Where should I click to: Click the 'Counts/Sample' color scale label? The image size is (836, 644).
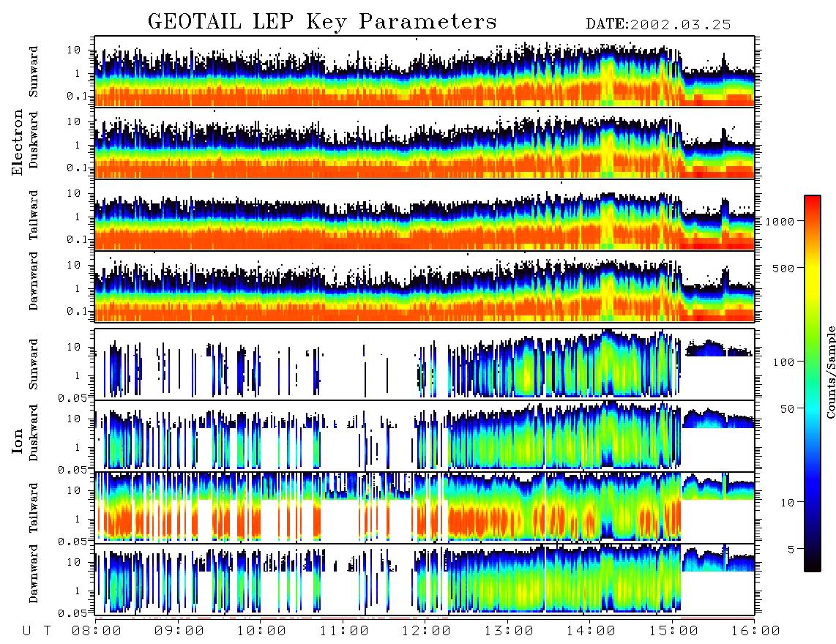pyautogui.click(x=830, y=372)
